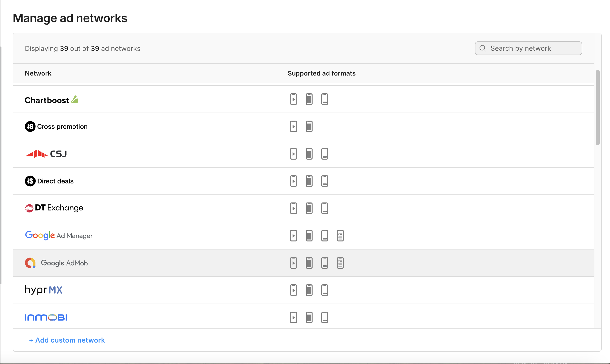This screenshot has width=610, height=364.
Task: Click Chartboost rewarded video format icon
Action: [293, 99]
